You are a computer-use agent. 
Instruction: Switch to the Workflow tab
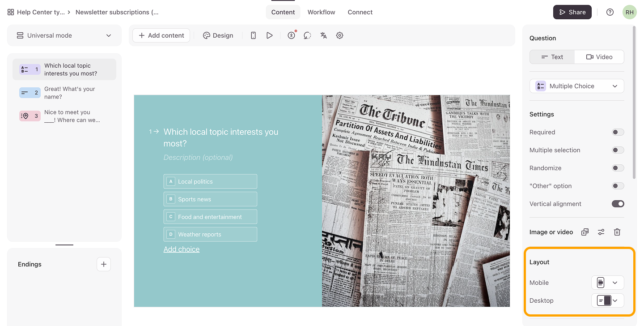click(321, 12)
